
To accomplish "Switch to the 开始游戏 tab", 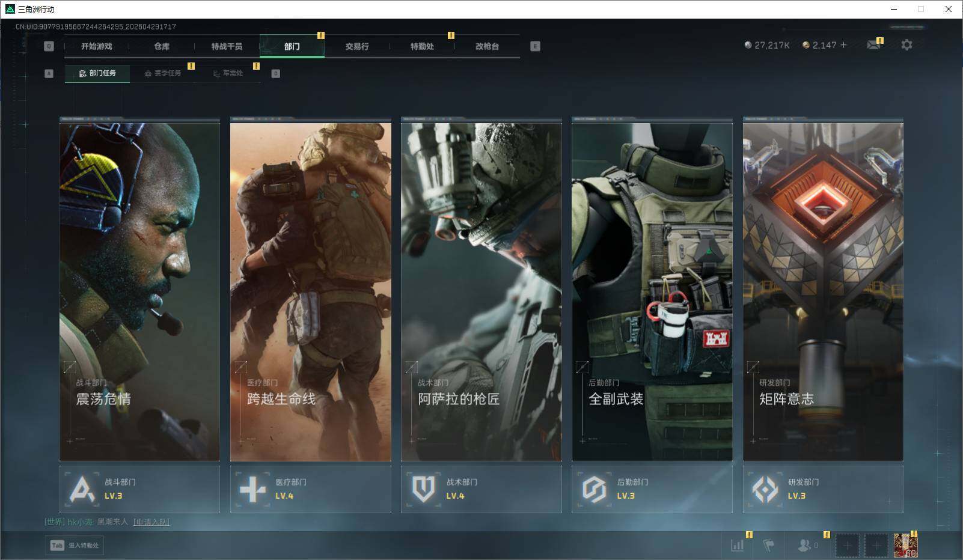I will pyautogui.click(x=97, y=46).
